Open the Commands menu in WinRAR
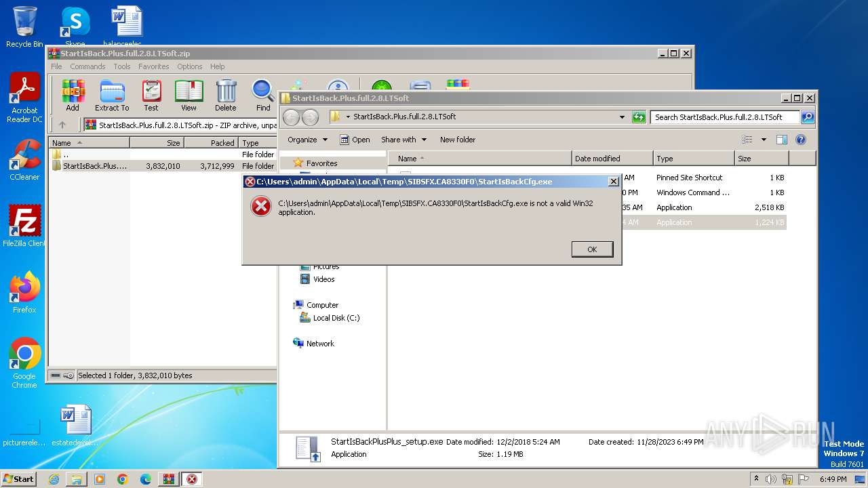 click(87, 66)
